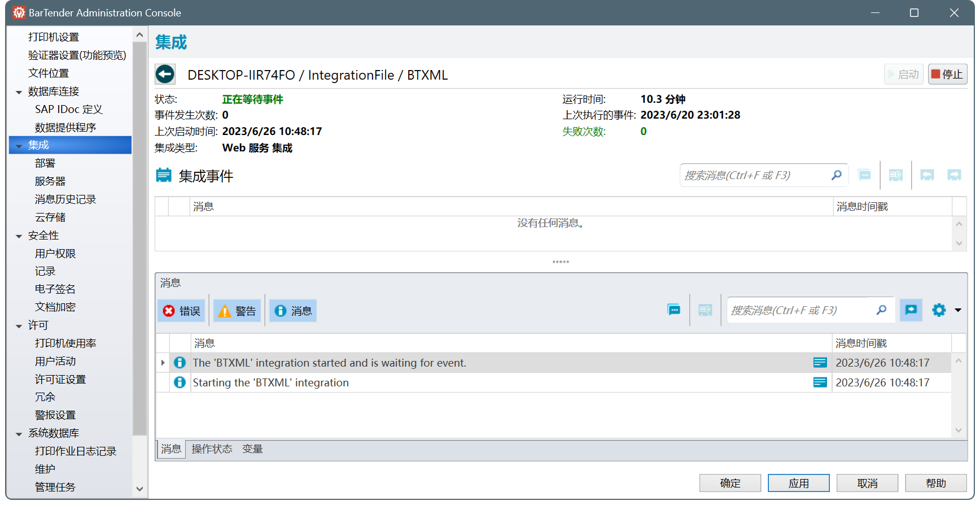
Task: Collapse the 许可 tree node
Action: [19, 326]
